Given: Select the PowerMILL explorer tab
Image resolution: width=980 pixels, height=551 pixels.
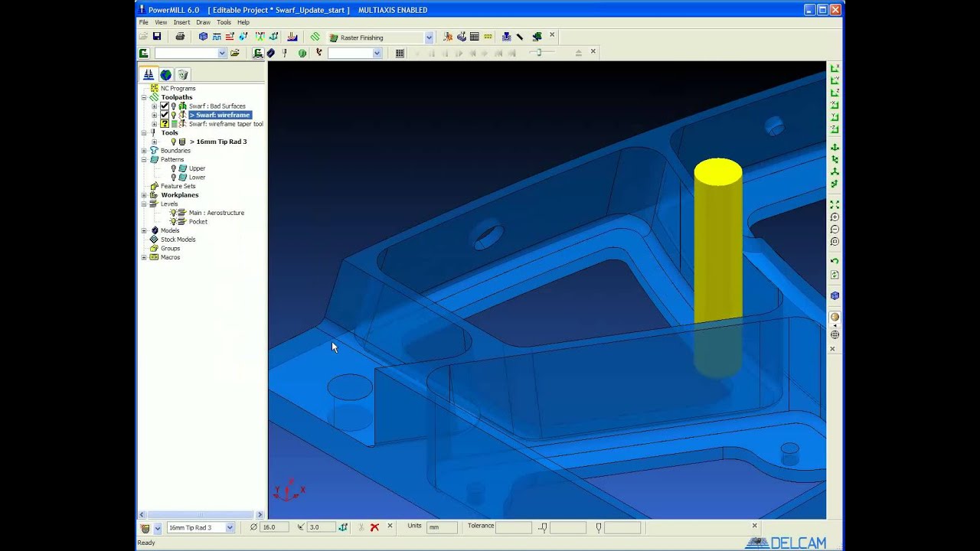Looking at the screenshot, I should point(149,74).
